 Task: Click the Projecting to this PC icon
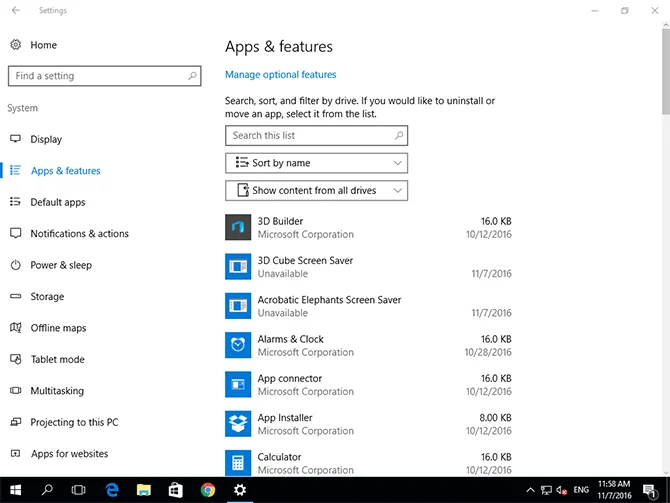tap(15, 422)
